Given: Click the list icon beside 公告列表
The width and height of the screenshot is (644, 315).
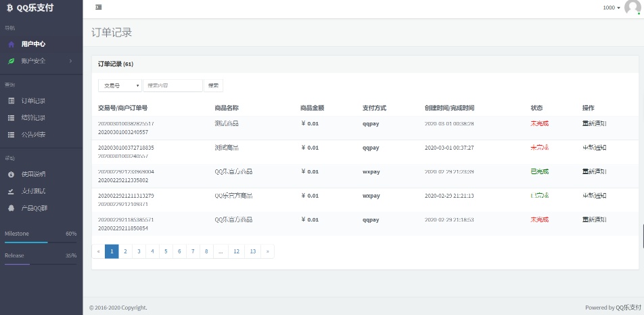Looking at the screenshot, I should [x=11, y=135].
